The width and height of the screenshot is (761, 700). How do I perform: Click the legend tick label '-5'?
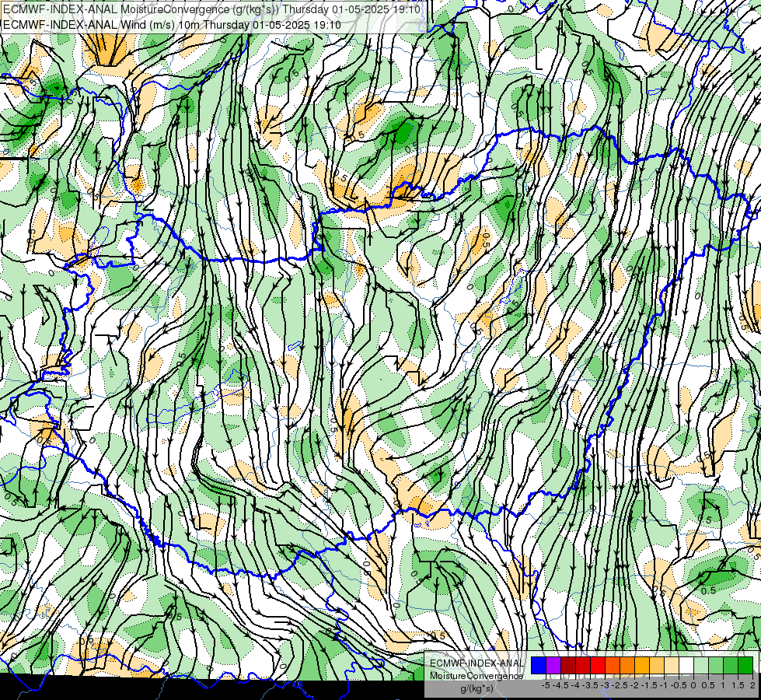(x=546, y=685)
